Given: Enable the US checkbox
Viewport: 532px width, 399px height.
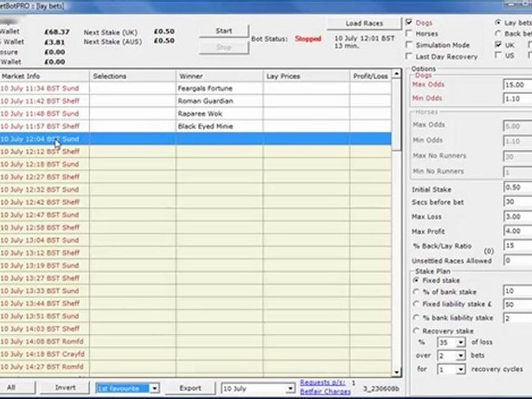Looking at the screenshot, I should pos(498,55).
